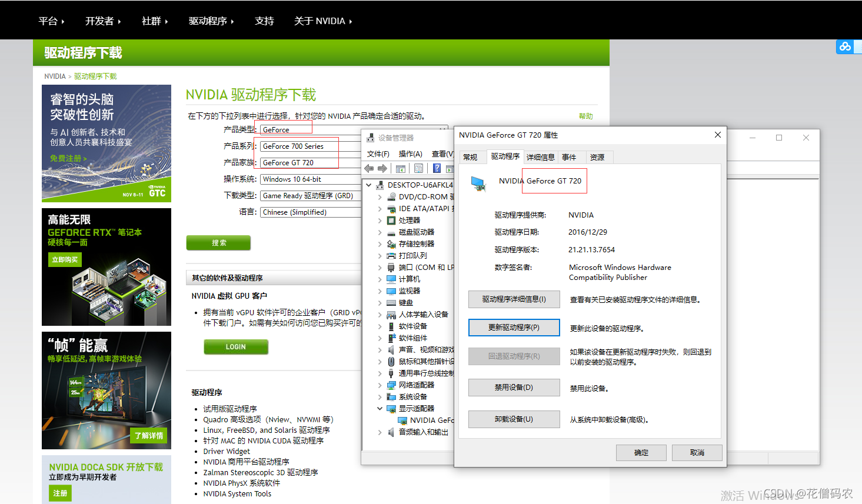Open 操作系统 Windows 10 64-bit dropdown
This screenshot has width=862, height=504.
click(311, 179)
